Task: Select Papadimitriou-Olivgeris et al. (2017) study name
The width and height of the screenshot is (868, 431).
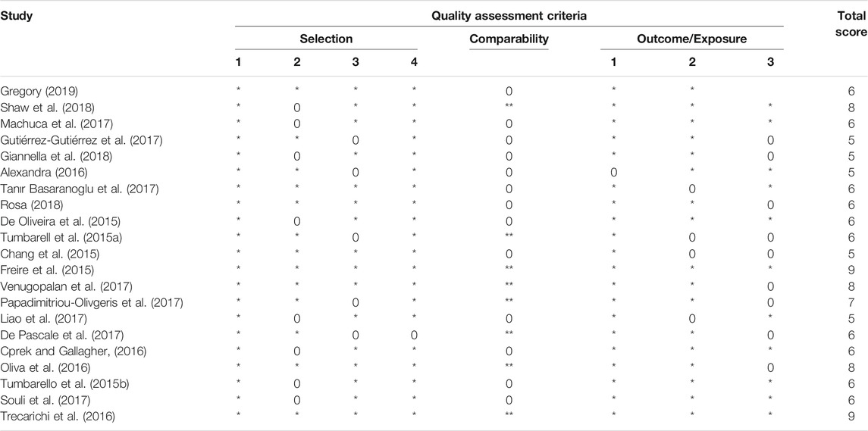Action: click(x=92, y=303)
